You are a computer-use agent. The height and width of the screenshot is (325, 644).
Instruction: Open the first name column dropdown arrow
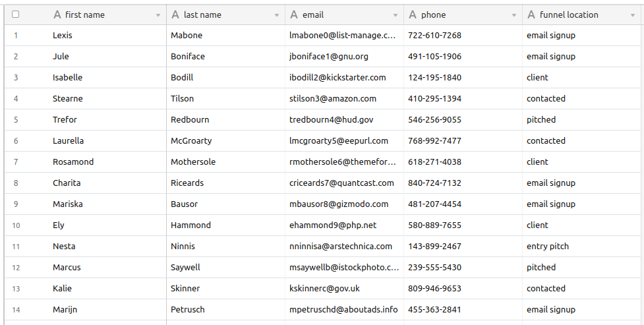[x=158, y=15]
